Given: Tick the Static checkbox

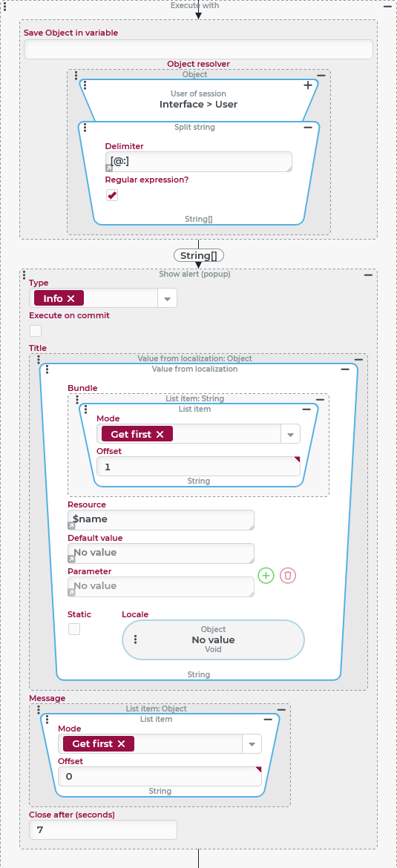Looking at the screenshot, I should [x=73, y=629].
